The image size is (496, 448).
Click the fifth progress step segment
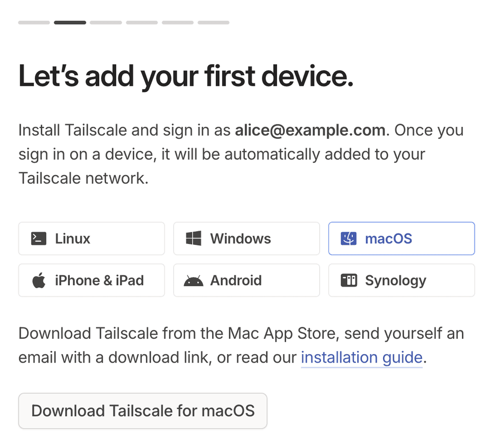[178, 23]
